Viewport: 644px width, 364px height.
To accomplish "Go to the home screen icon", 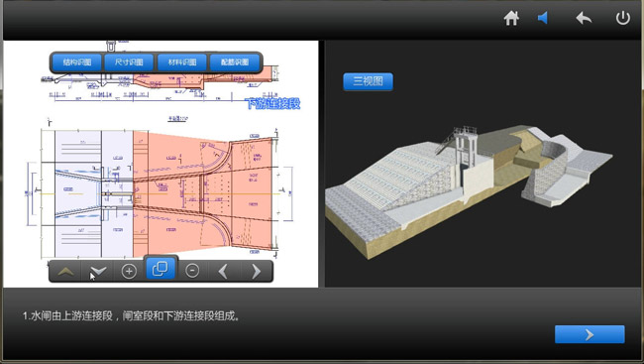I will pyautogui.click(x=511, y=18).
